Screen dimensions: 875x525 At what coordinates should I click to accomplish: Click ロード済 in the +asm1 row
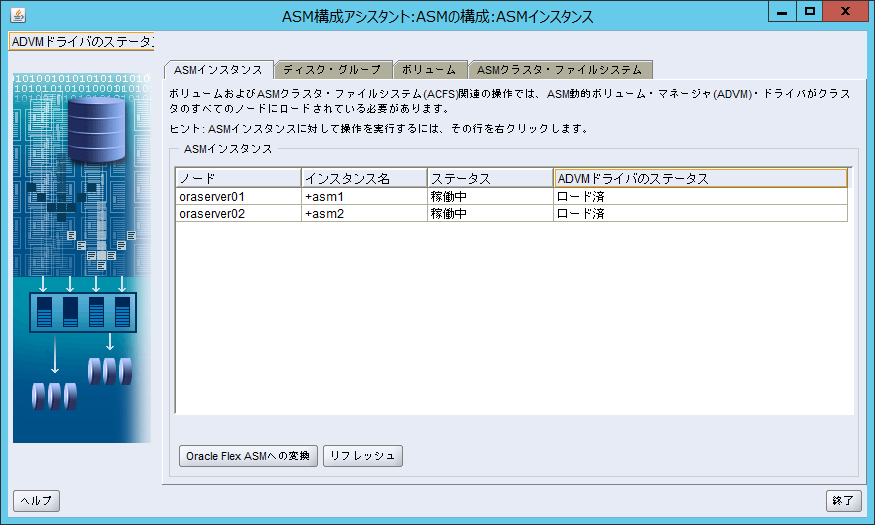pyautogui.click(x=701, y=196)
